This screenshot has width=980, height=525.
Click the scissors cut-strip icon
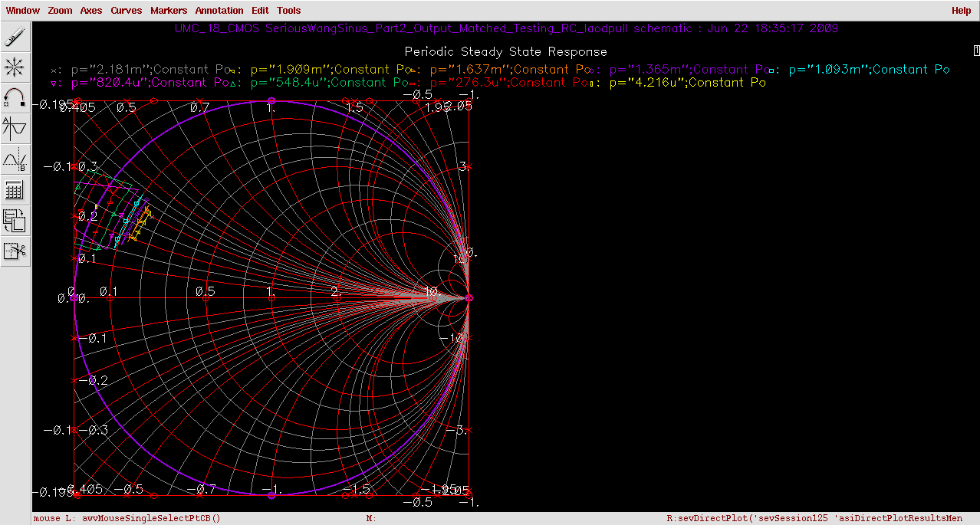[15, 251]
